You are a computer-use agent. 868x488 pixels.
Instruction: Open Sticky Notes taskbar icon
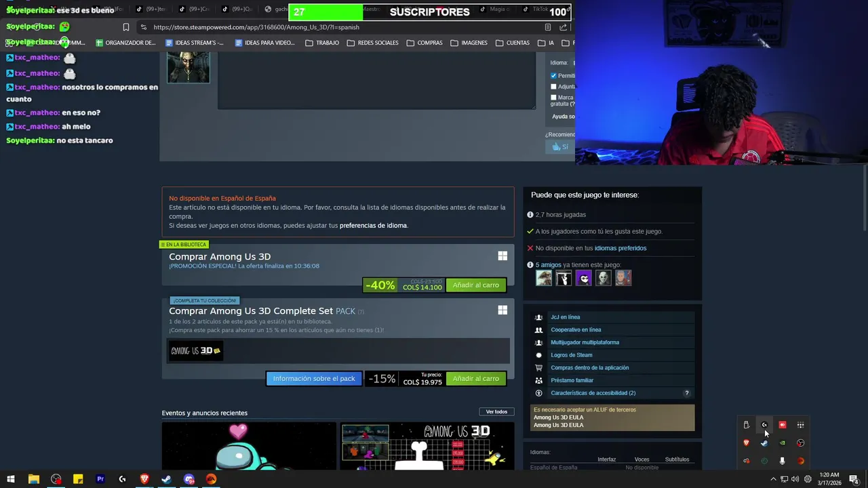pyautogui.click(x=78, y=479)
